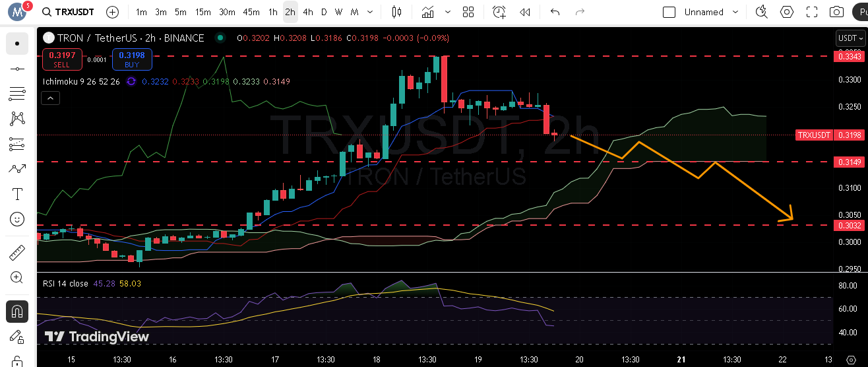
Task: Click the 0.3197 SELL button
Action: [61, 59]
